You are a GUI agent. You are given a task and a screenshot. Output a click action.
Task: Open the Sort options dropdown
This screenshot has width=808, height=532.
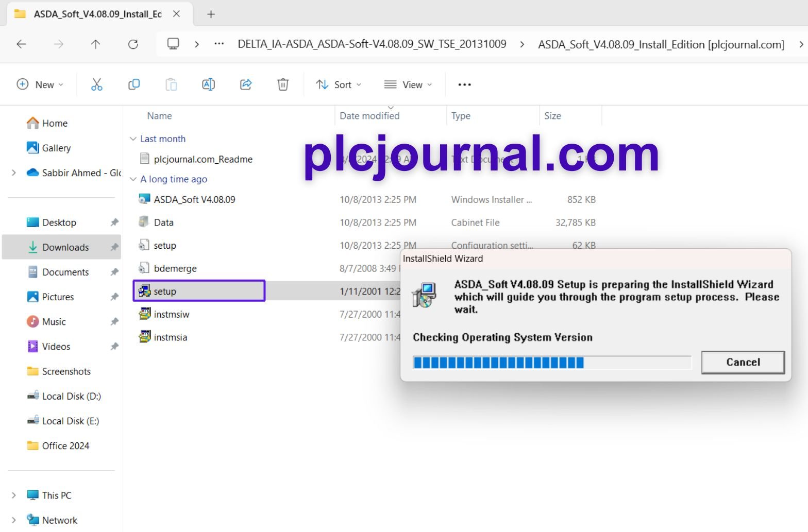pyautogui.click(x=339, y=84)
